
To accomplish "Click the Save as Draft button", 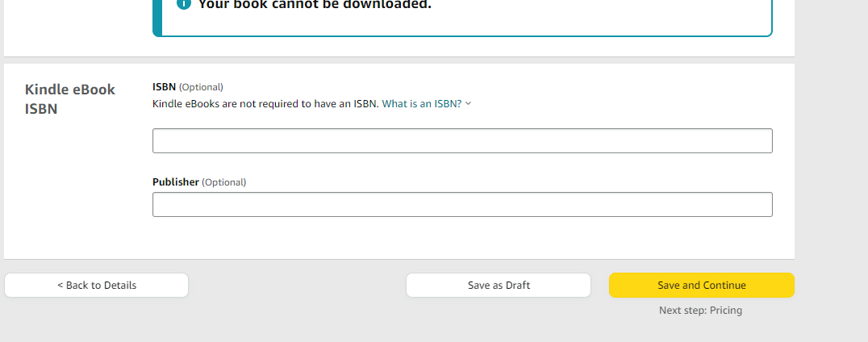I will tap(499, 285).
